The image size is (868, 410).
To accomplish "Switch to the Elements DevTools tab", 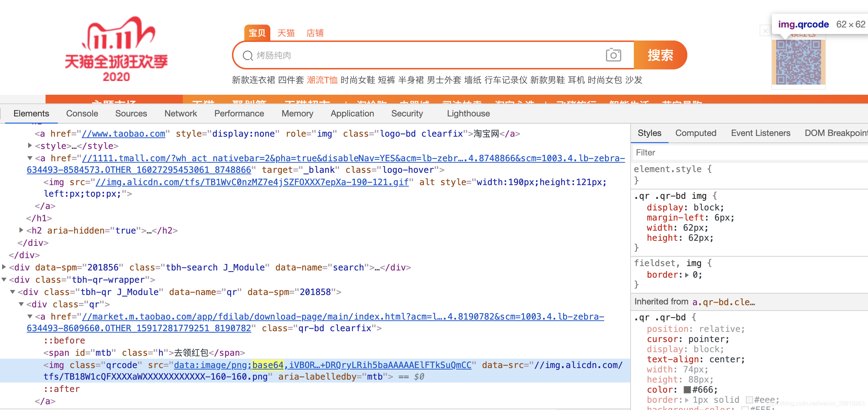I will [31, 114].
